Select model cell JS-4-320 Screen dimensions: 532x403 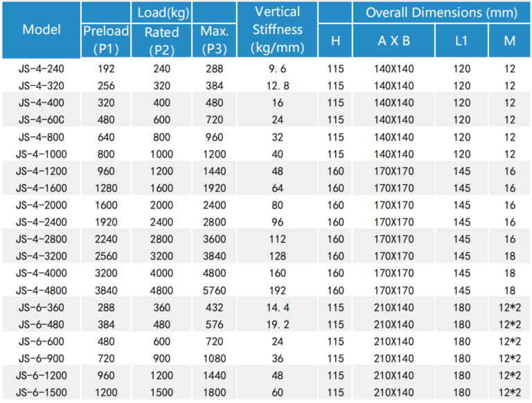point(42,86)
